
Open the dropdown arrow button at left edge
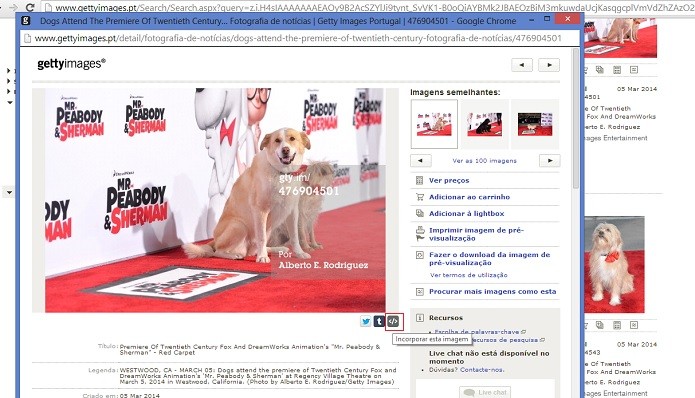(9, 192)
